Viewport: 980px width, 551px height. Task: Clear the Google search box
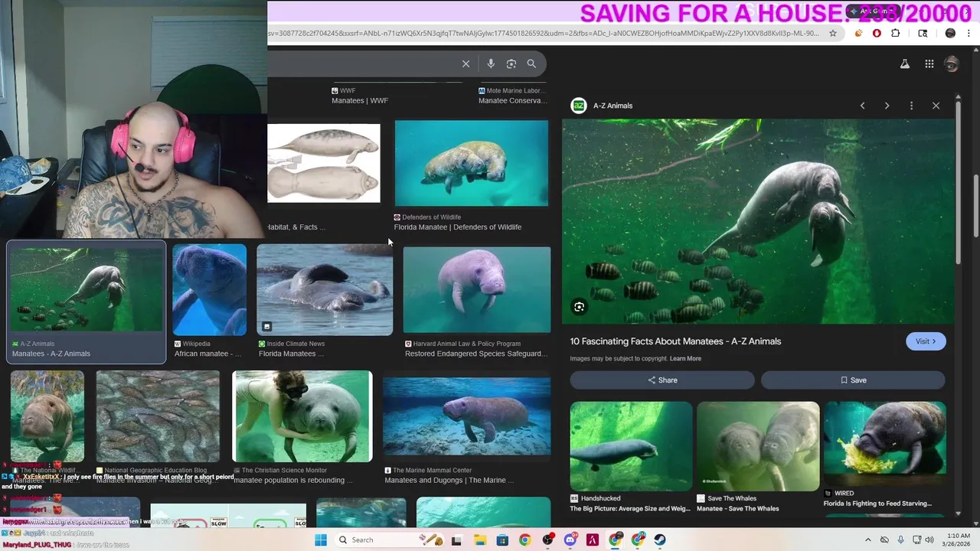coord(465,64)
